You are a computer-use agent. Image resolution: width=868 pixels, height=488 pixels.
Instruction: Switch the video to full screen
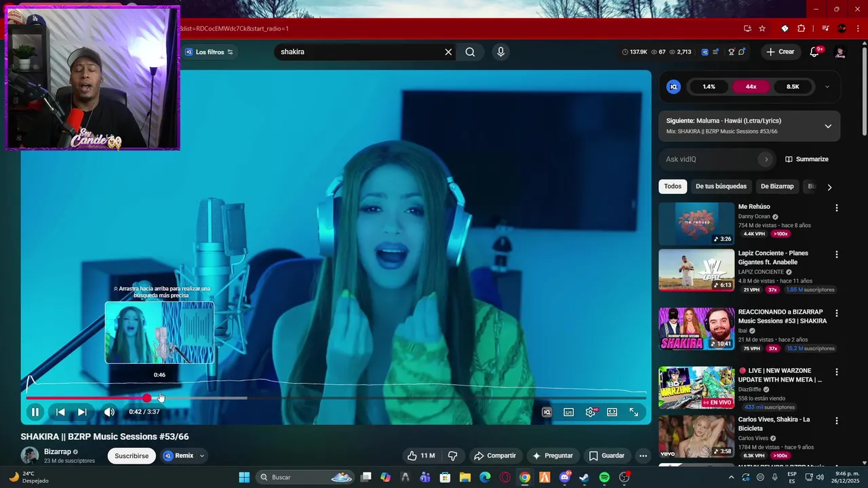pyautogui.click(x=634, y=412)
